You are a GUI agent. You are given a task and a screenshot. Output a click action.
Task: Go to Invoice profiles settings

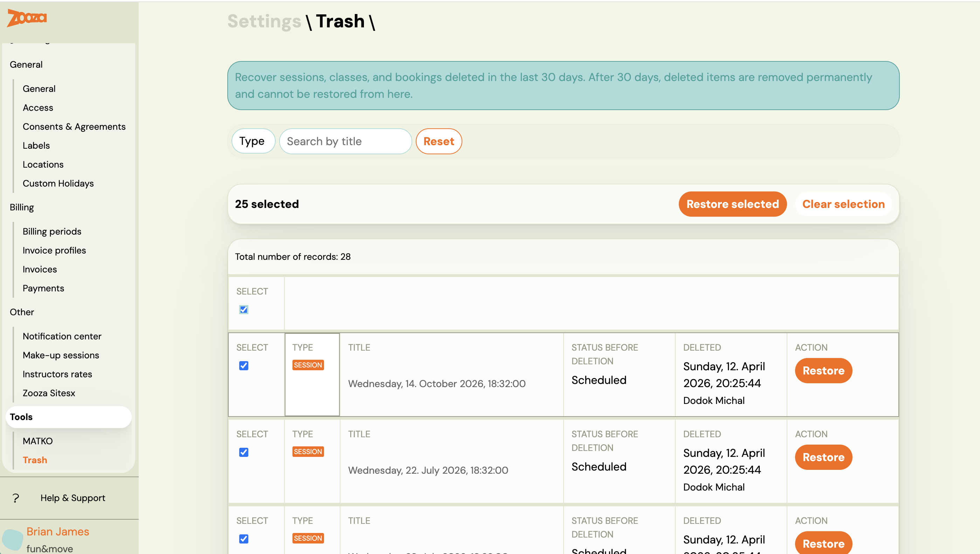pos(54,250)
